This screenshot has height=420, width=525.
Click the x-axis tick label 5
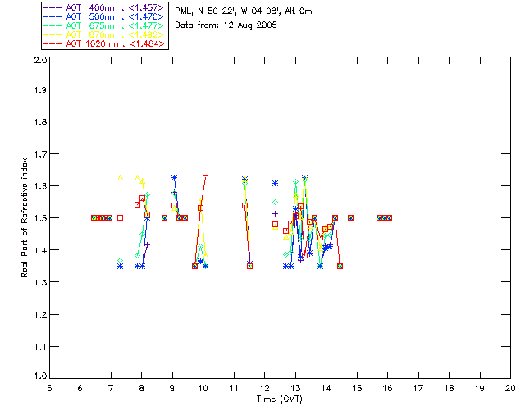(49, 388)
